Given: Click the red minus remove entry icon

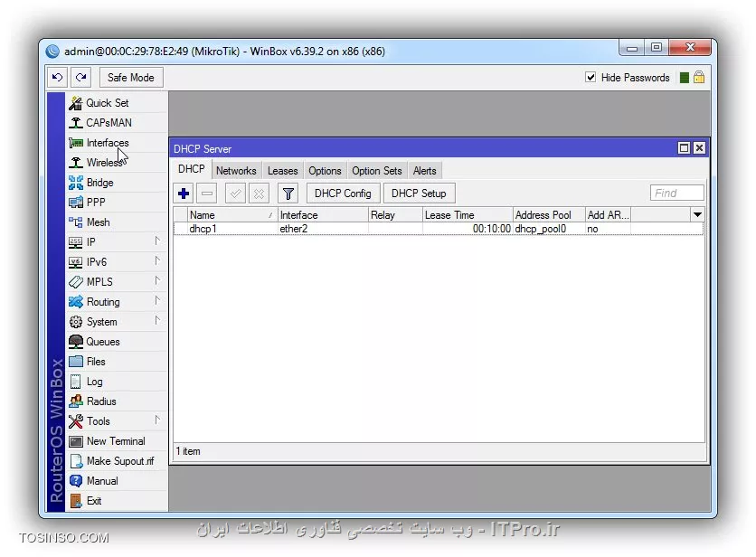Looking at the screenshot, I should click(207, 194).
